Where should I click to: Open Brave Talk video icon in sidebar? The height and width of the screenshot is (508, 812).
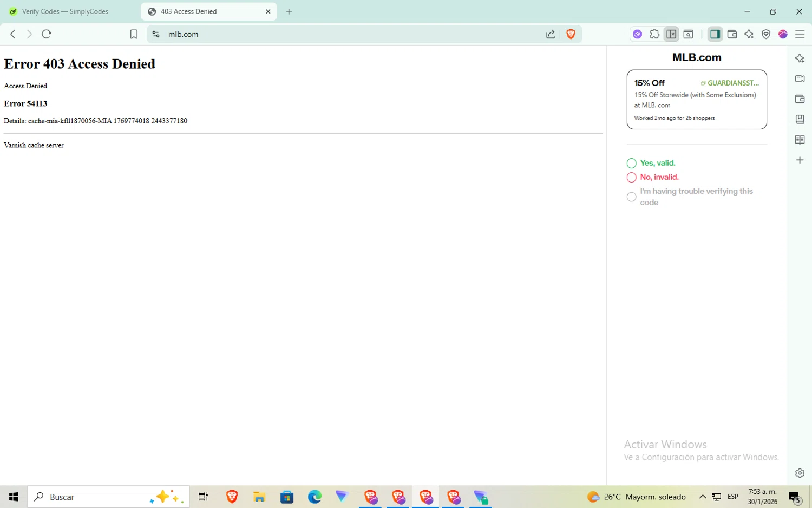coord(800,79)
